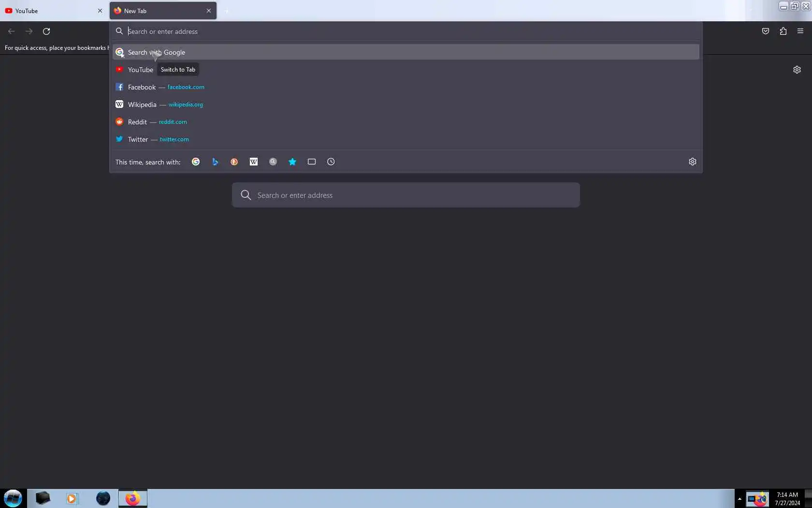Viewport: 812px width, 508px height.
Task: Focus the address bar input
Action: 406,31
